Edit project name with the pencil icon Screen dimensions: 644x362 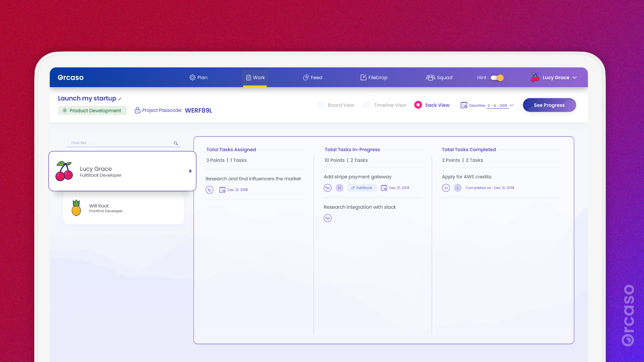point(119,99)
